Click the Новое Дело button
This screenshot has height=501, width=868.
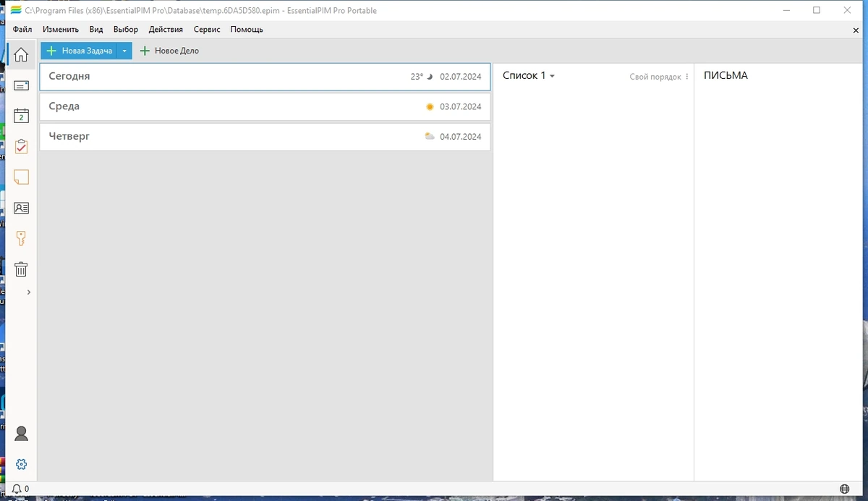(x=169, y=51)
